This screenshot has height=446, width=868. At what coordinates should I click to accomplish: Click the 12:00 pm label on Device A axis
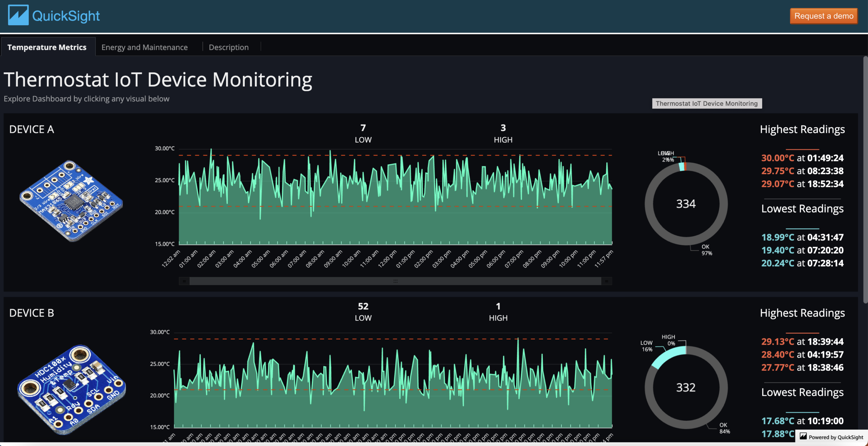pyautogui.click(x=387, y=259)
